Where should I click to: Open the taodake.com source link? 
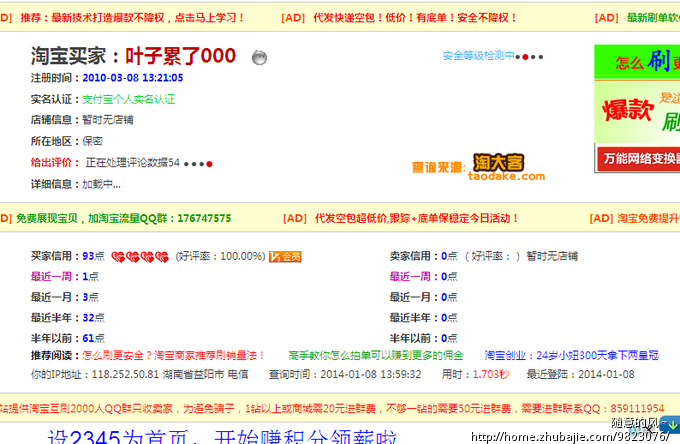click(506, 176)
